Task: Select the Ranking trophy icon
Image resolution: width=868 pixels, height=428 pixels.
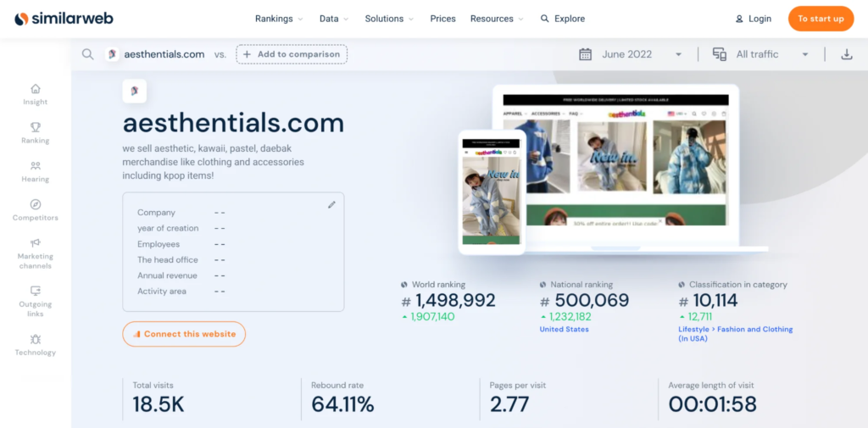Action: point(36,127)
